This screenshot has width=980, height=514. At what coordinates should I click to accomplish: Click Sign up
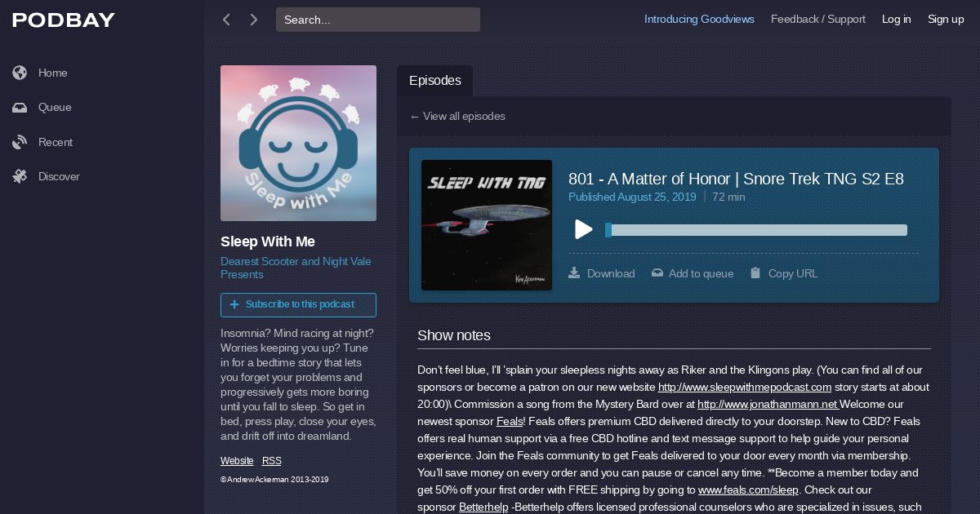[946, 19]
